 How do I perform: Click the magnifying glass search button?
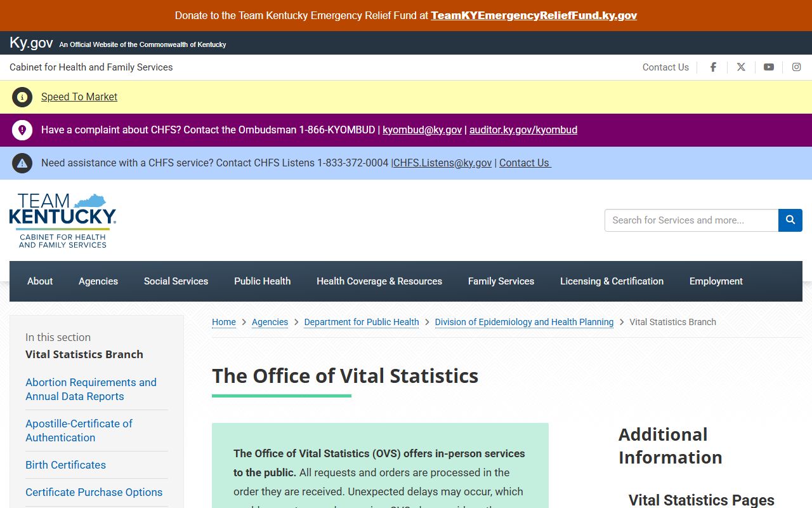(790, 220)
